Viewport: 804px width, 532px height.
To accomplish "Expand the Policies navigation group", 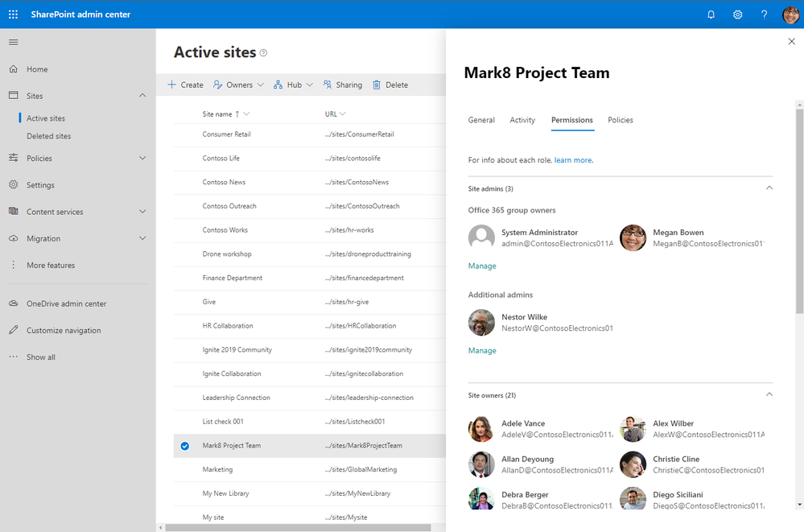I will tap(142, 158).
